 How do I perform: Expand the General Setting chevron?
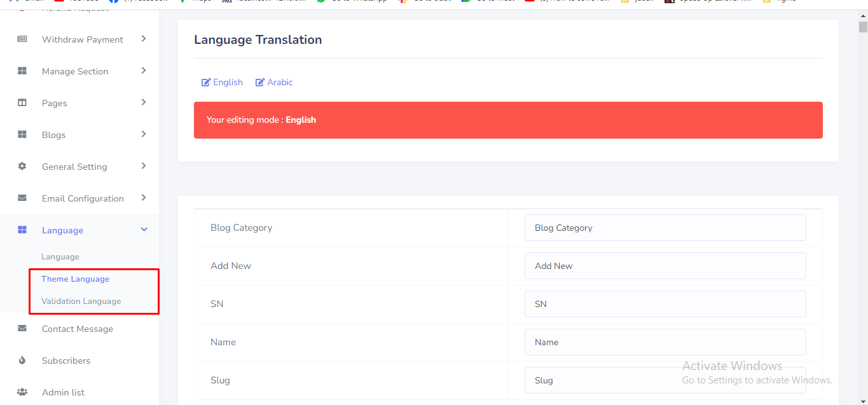pyautogui.click(x=144, y=166)
